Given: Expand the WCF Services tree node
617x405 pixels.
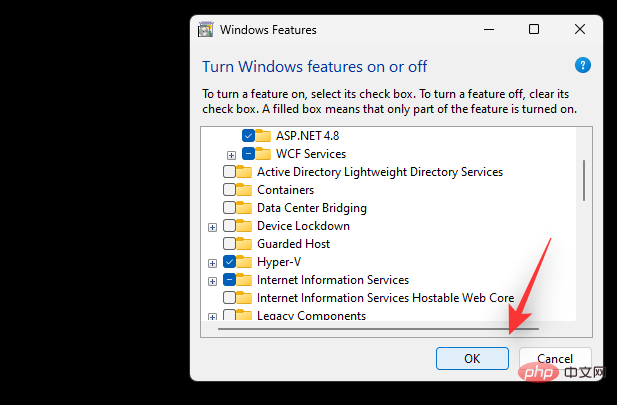Looking at the screenshot, I should pos(231,155).
